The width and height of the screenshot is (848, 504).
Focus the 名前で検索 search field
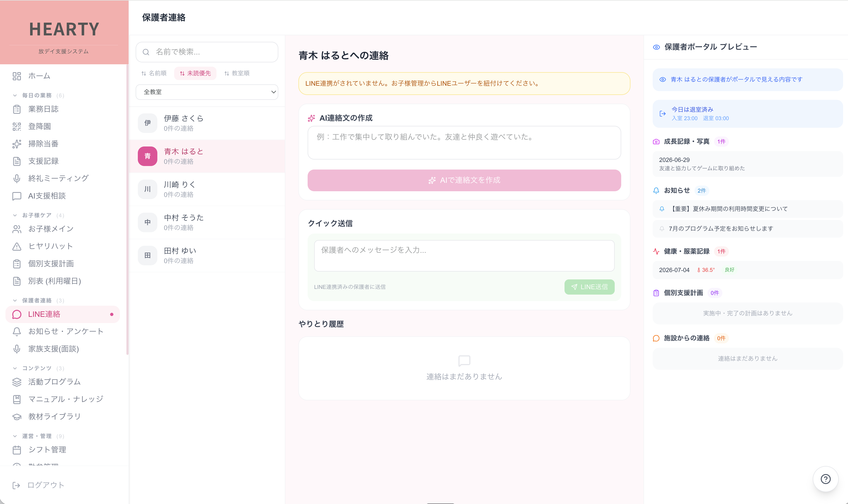[207, 52]
